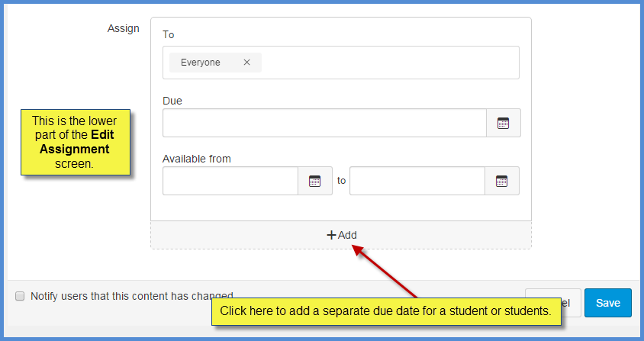Open the Due date calendar picker

tap(503, 123)
